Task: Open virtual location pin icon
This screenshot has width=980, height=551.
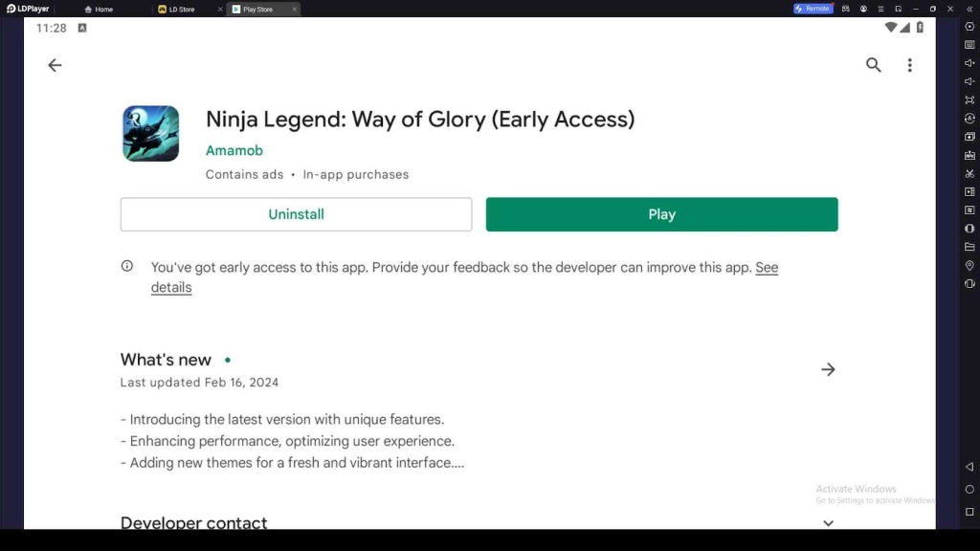Action: pyautogui.click(x=969, y=266)
